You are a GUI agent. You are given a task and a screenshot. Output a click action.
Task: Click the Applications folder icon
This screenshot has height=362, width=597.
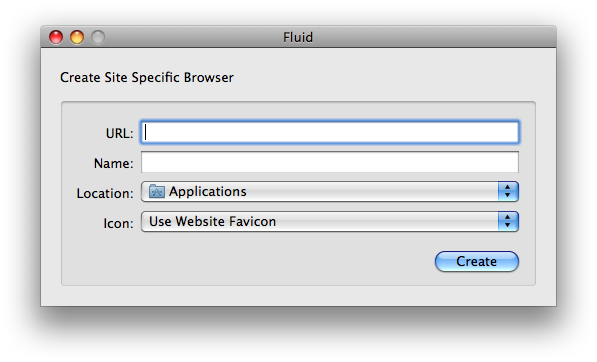pyautogui.click(x=156, y=191)
